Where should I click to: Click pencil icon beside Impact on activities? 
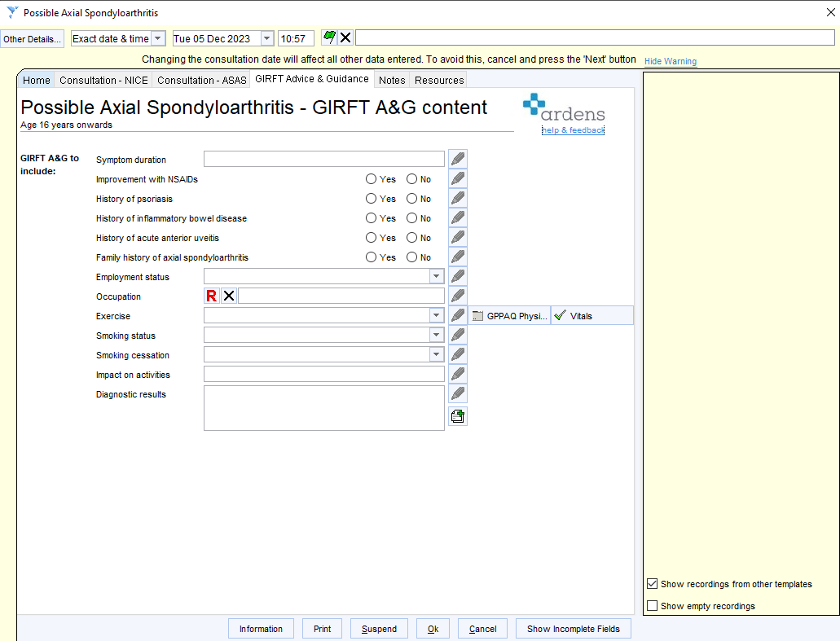tap(458, 374)
